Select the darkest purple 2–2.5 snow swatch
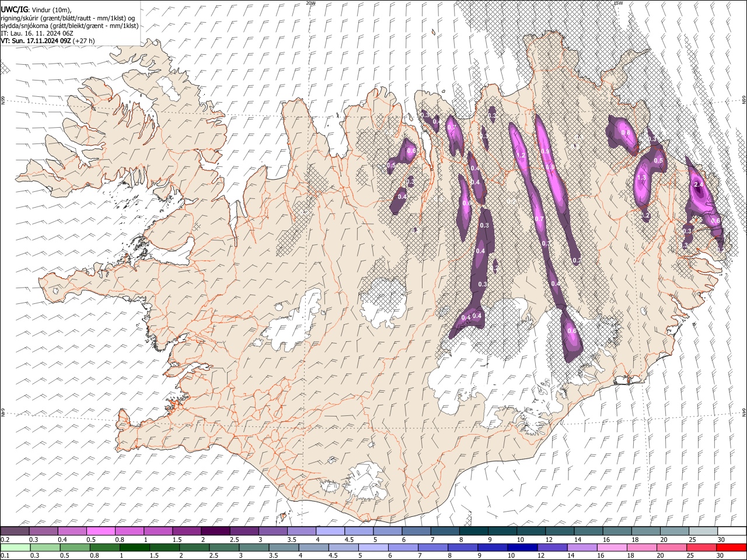The height and width of the screenshot is (560, 747). pos(215,531)
